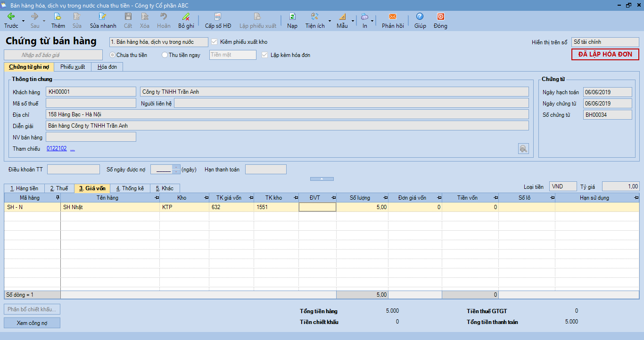Click the Sau next voucher arrow
The image size is (644, 340).
point(35,21)
